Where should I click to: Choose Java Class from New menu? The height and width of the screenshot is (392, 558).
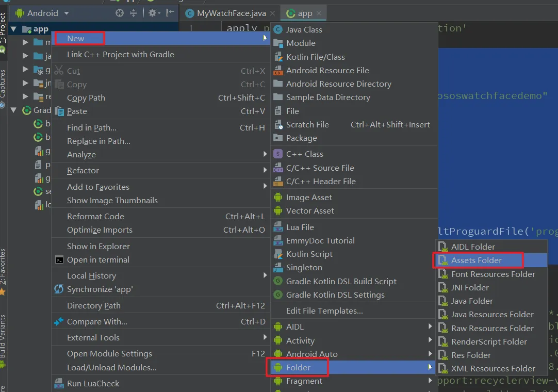point(304,30)
